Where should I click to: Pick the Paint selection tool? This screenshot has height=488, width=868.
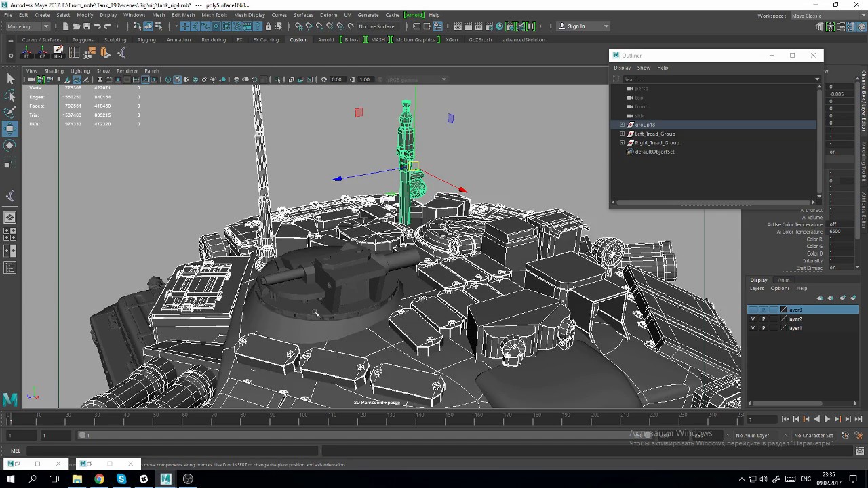click(x=10, y=112)
